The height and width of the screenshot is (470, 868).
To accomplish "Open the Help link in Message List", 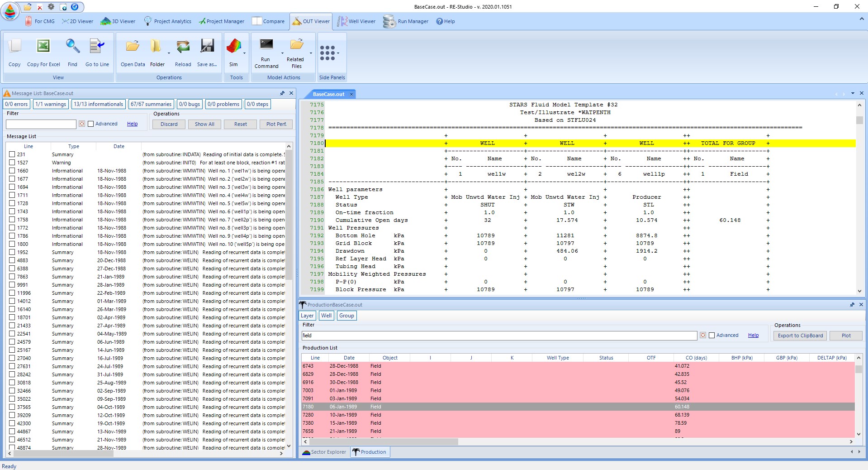I will coord(132,124).
